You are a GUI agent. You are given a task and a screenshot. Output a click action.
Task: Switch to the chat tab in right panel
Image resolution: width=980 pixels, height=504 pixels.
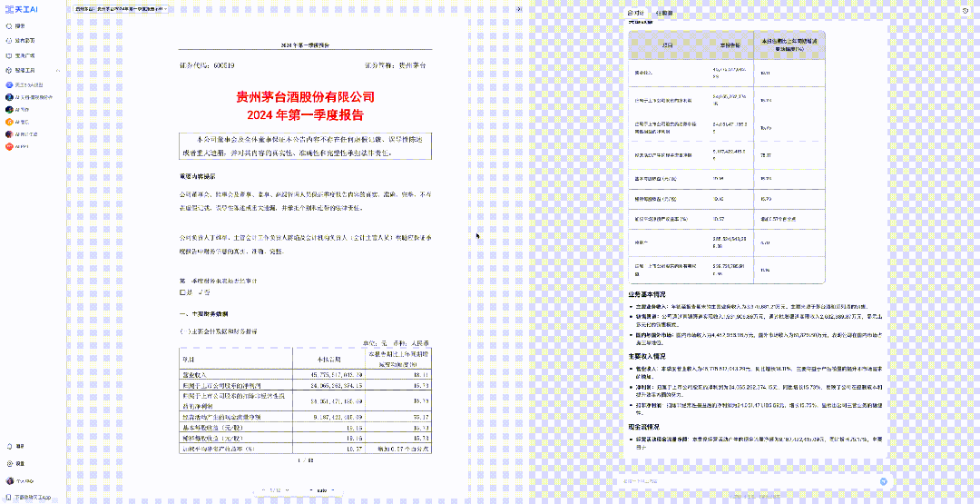(x=637, y=13)
